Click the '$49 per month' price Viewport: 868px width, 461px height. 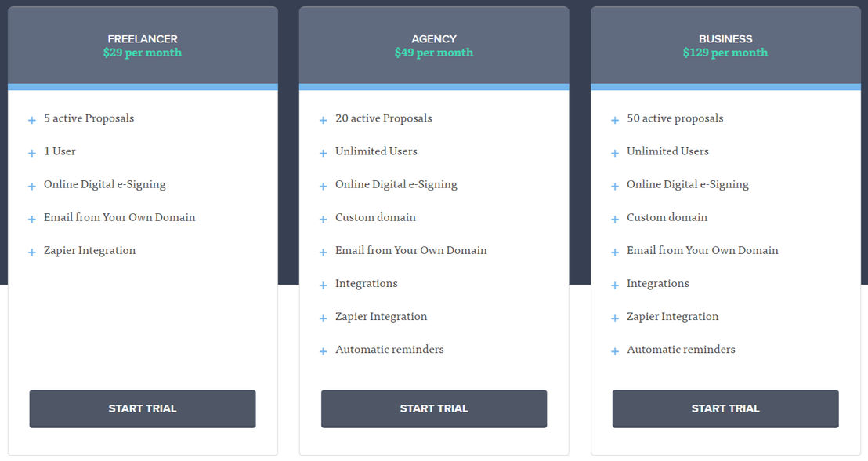point(434,53)
